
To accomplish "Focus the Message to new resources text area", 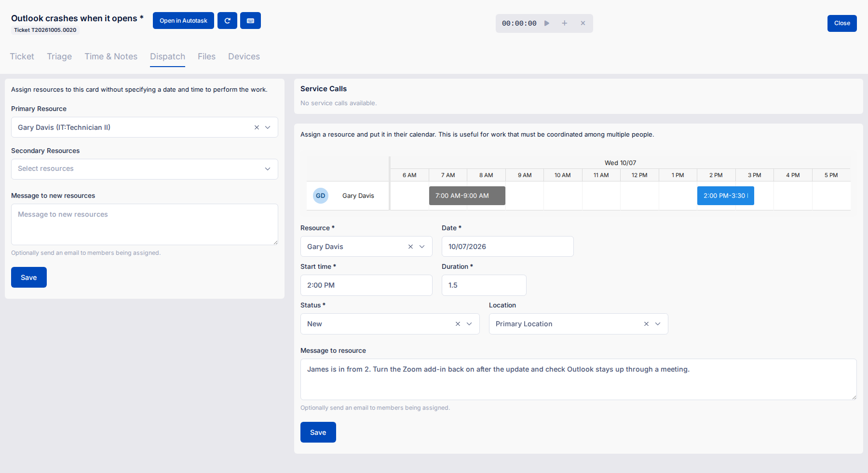I will (x=145, y=224).
